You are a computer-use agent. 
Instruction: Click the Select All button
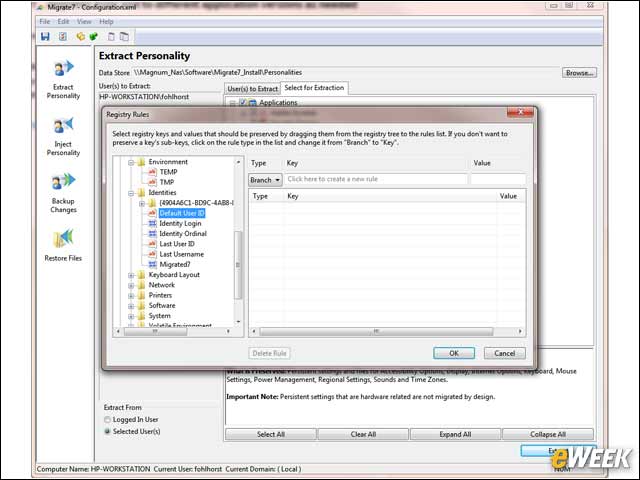pos(271,434)
